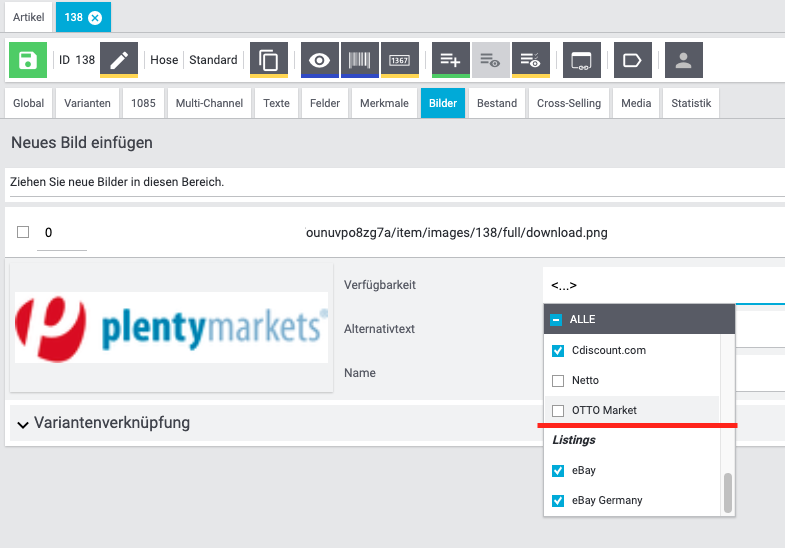Expand the Variantenverknüpfung section

(x=23, y=423)
